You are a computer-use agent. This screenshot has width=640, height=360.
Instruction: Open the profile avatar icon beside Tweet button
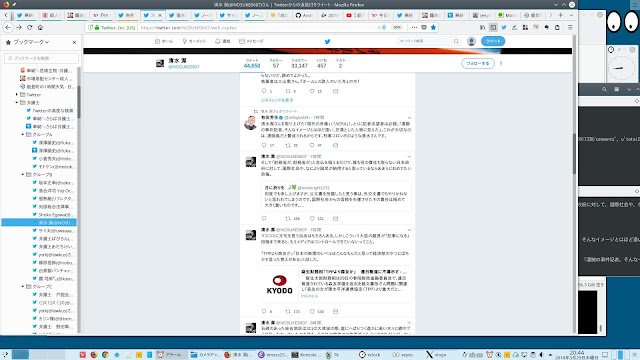(471, 41)
